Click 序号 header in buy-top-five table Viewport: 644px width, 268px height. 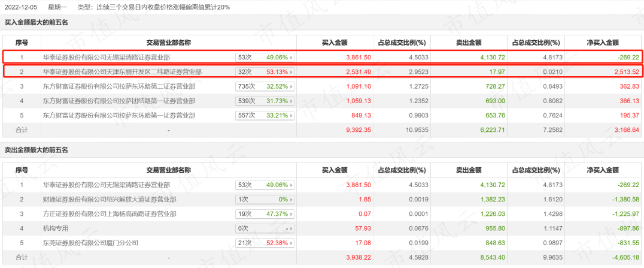(22, 43)
